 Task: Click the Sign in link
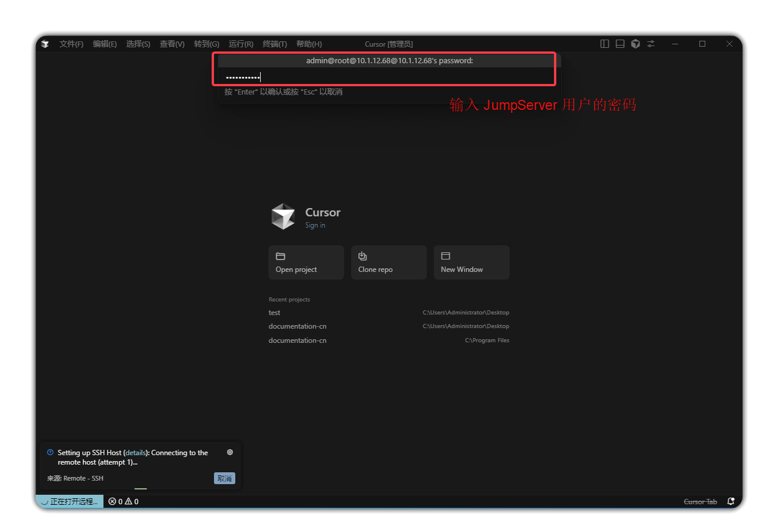coord(315,225)
